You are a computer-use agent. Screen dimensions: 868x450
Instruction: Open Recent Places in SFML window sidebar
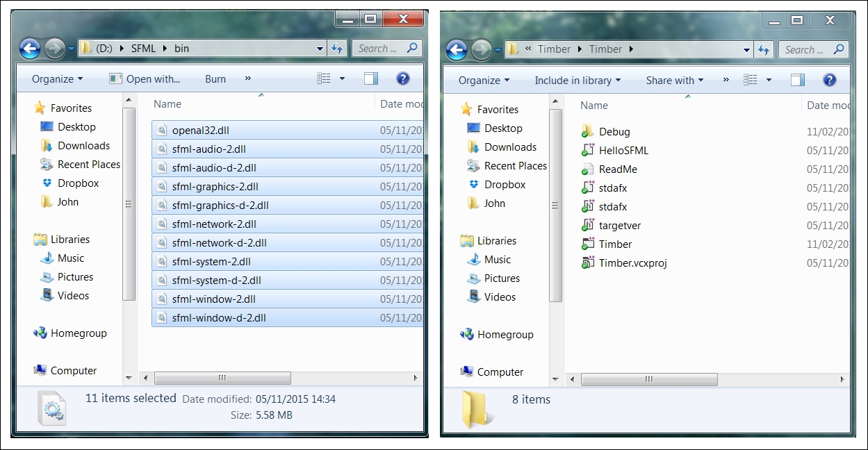point(81,164)
